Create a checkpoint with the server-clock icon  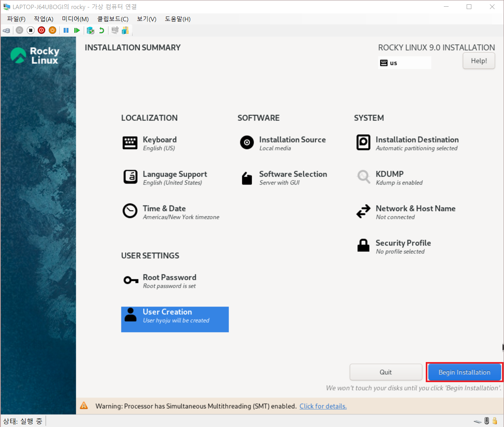click(90, 30)
